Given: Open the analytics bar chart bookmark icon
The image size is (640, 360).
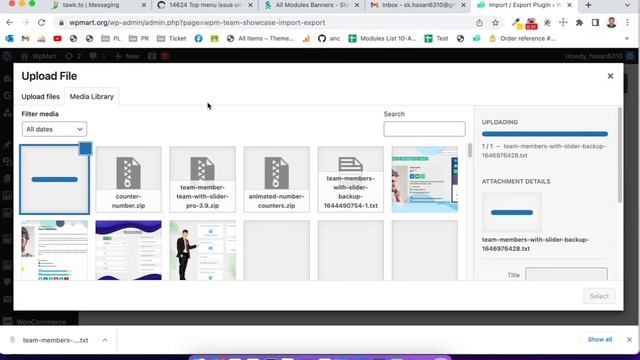Looking at the screenshot, I should [x=306, y=38].
